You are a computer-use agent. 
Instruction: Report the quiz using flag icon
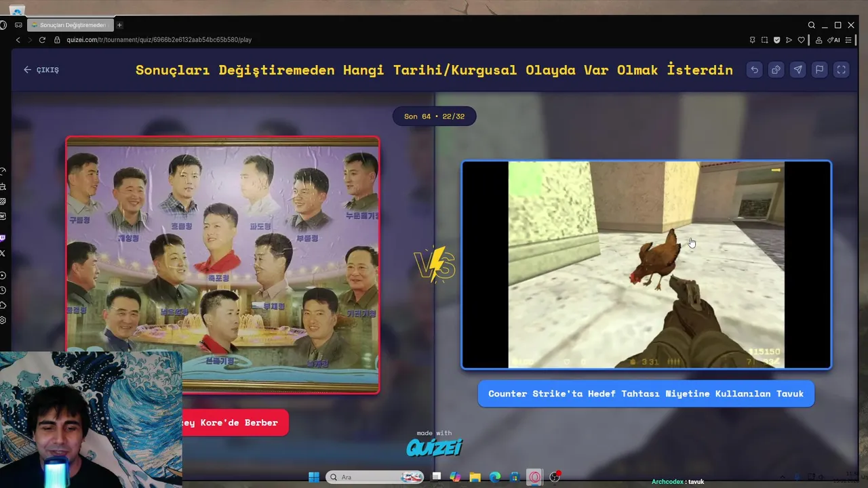[x=819, y=70]
